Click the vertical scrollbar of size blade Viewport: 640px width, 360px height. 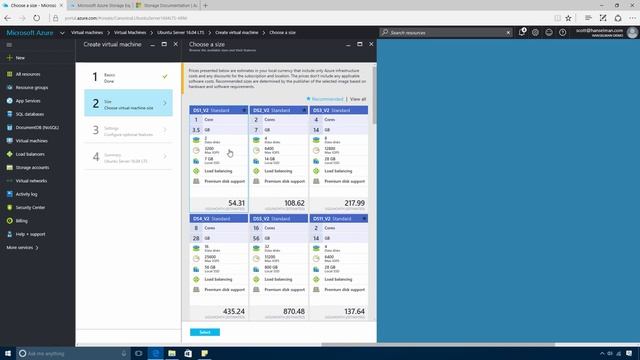[x=374, y=96]
